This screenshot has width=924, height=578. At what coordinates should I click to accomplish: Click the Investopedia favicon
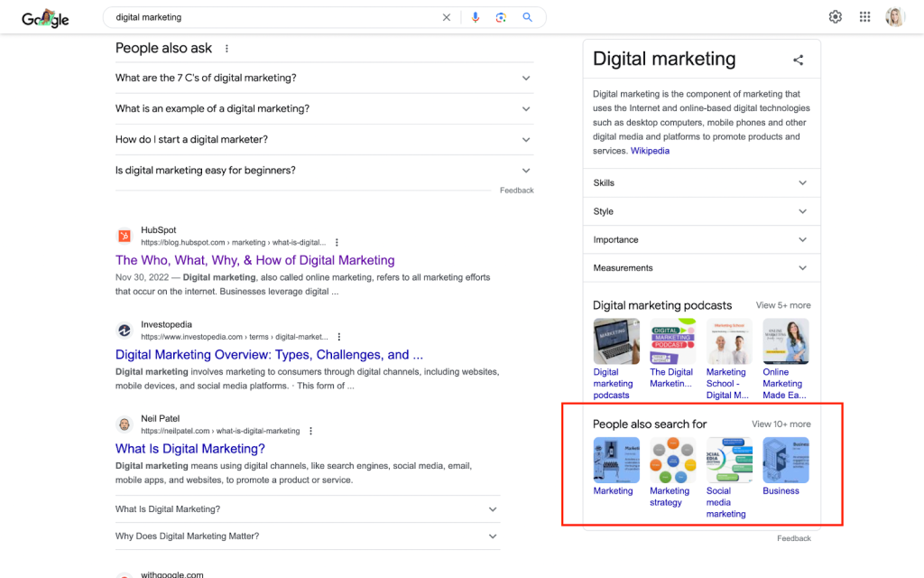click(x=125, y=331)
